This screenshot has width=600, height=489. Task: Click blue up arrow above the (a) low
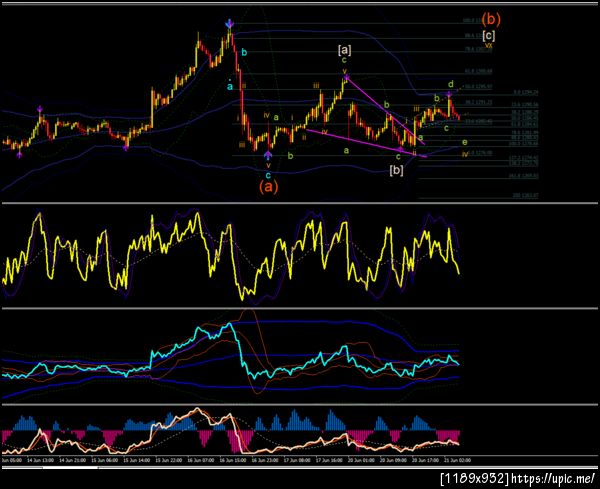pyautogui.click(x=268, y=155)
